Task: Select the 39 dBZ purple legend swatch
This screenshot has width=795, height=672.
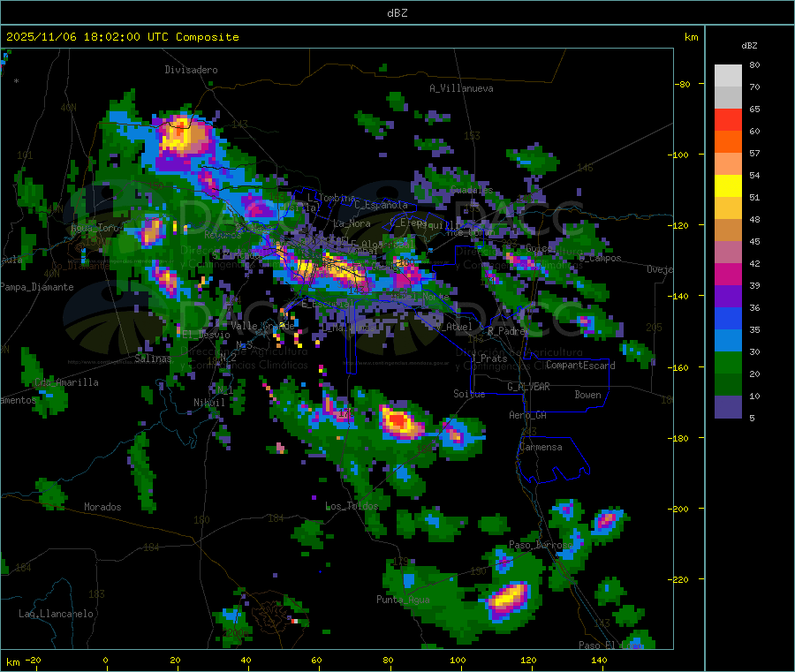Action: (728, 297)
